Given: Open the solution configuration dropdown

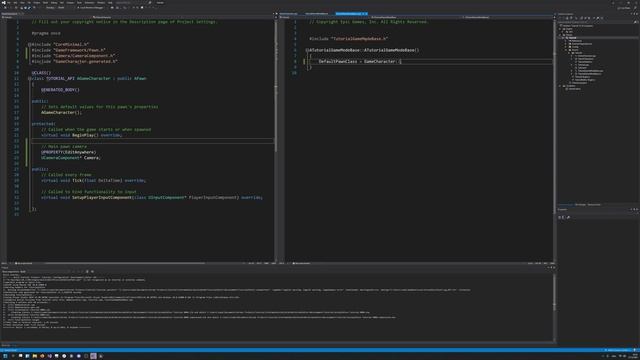Looking at the screenshot, I should [50, 7].
